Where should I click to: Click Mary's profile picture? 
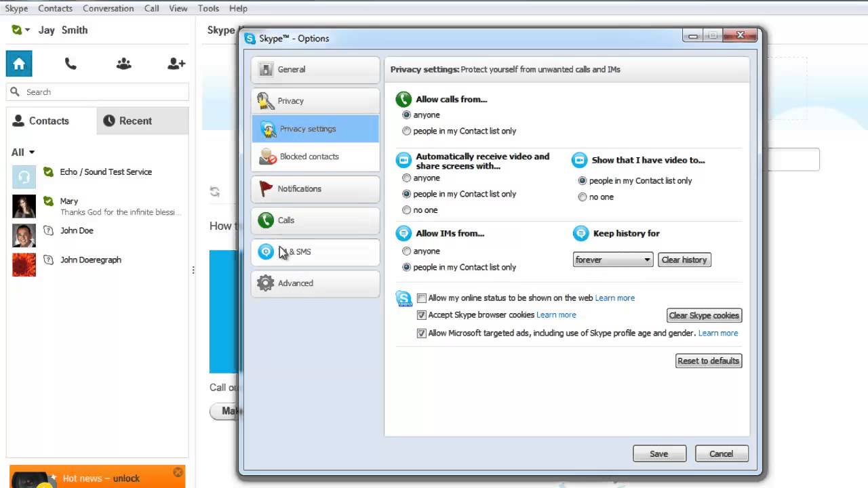[24, 206]
